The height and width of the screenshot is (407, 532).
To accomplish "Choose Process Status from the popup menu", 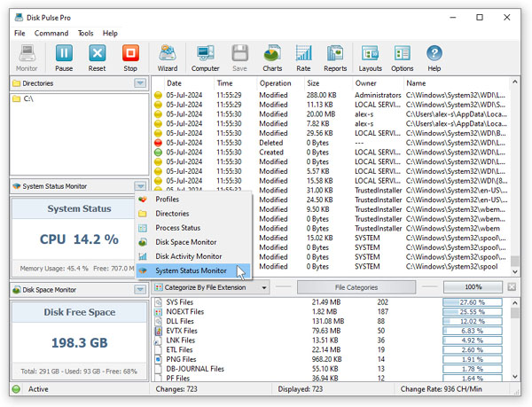I will coord(193,228).
